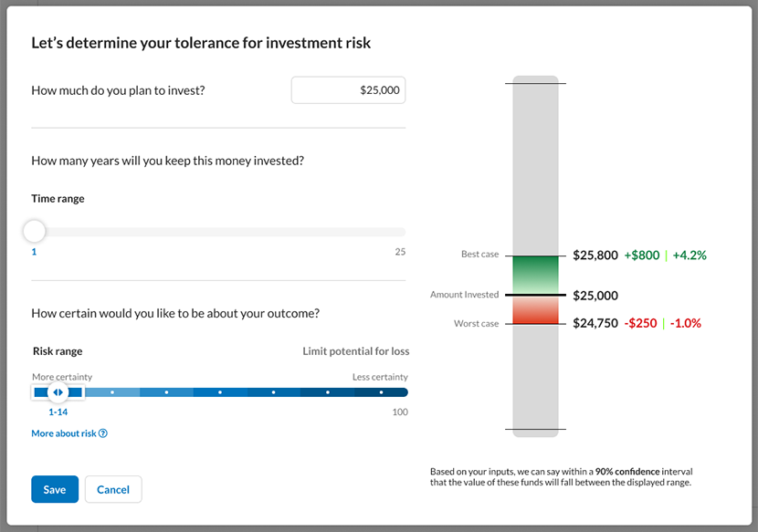Click the time range slider handle
Viewport: 758px width, 532px height.
tap(34, 232)
